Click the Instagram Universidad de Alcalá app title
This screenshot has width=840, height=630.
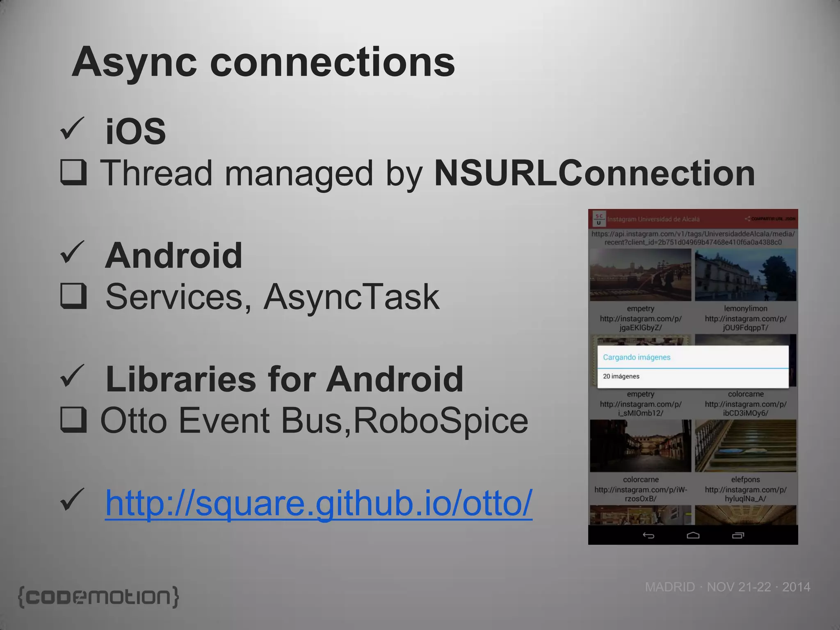(x=653, y=219)
